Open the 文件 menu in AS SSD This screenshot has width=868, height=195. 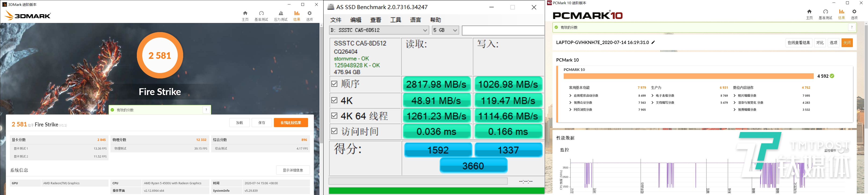click(x=336, y=20)
